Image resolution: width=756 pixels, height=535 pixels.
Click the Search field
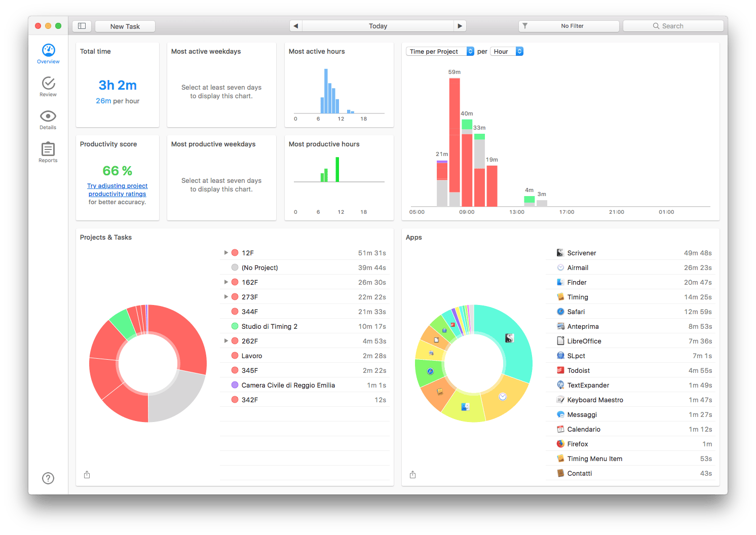(673, 26)
